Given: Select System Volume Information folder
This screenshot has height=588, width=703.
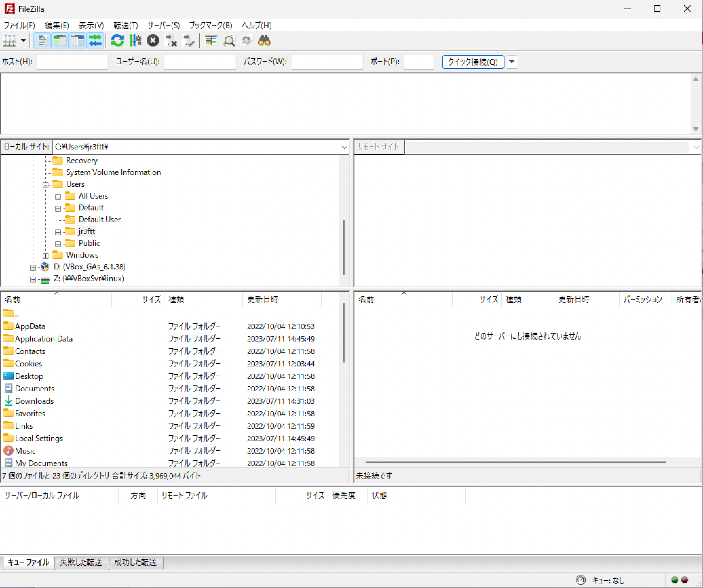Looking at the screenshot, I should pos(113,172).
